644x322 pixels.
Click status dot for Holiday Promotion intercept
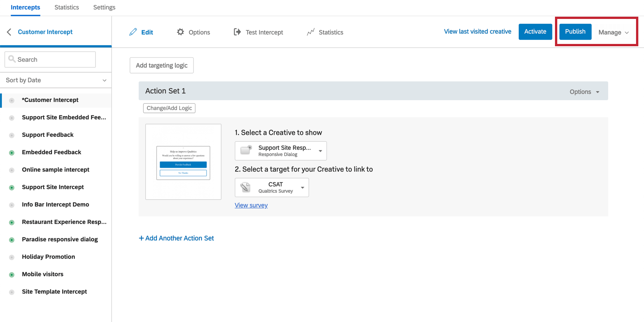click(x=12, y=257)
